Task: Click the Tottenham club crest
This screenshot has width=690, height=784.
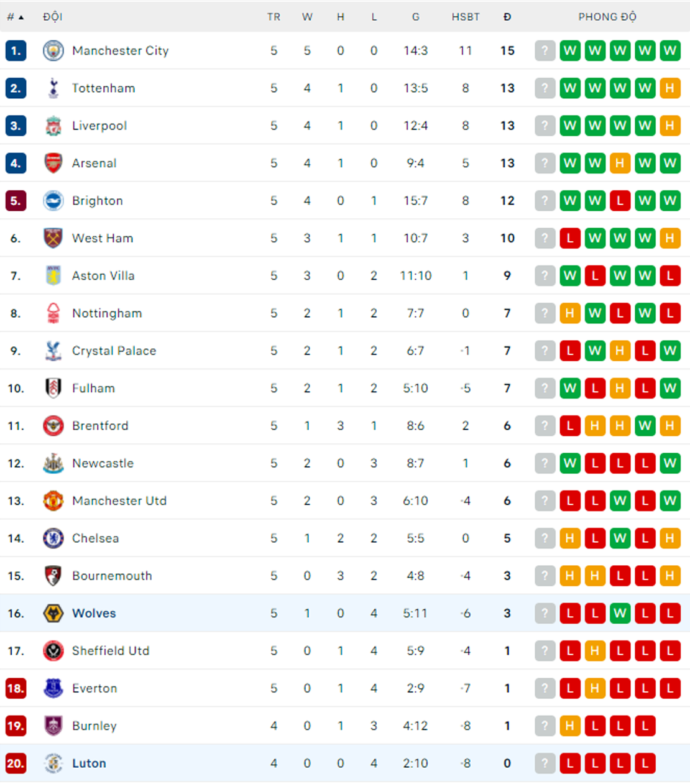Action: (53, 88)
